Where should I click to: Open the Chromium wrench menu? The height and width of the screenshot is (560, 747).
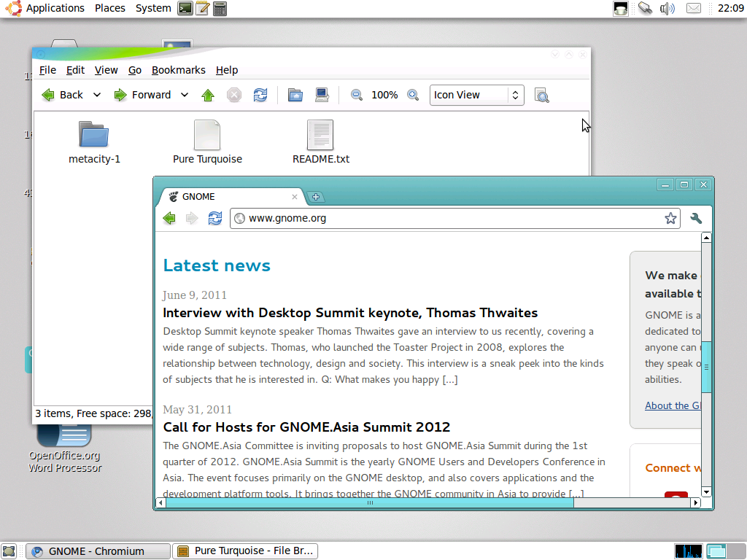click(696, 218)
